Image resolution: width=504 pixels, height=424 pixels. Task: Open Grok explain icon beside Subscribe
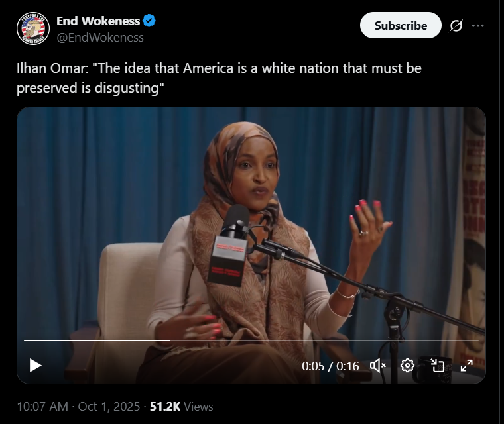pos(456,26)
